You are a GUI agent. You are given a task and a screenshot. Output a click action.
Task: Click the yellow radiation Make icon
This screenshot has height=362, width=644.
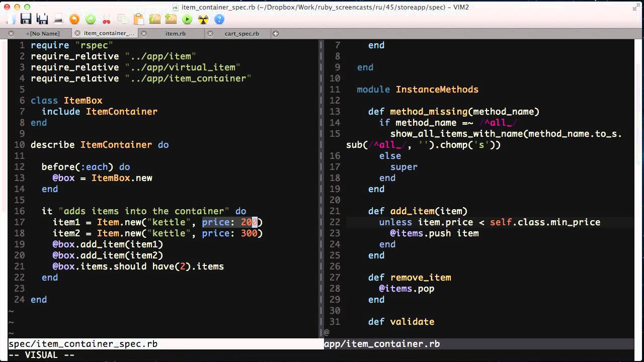pos(203,19)
